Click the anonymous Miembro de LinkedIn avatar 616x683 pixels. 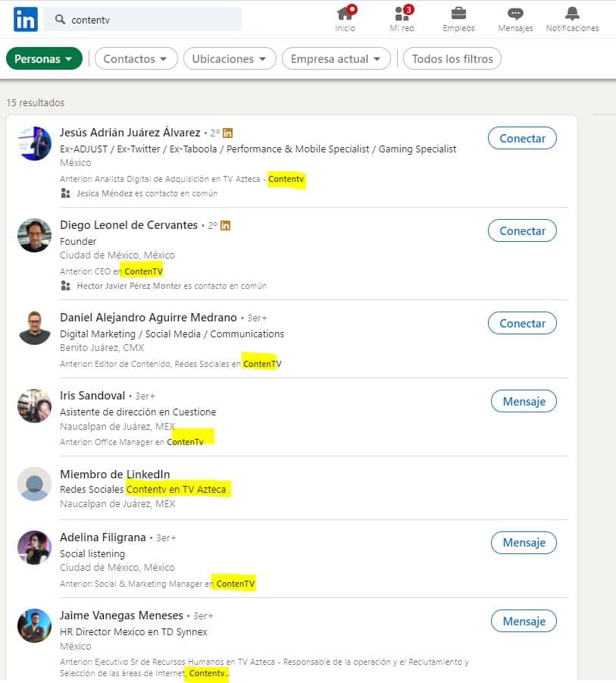pos(34,484)
